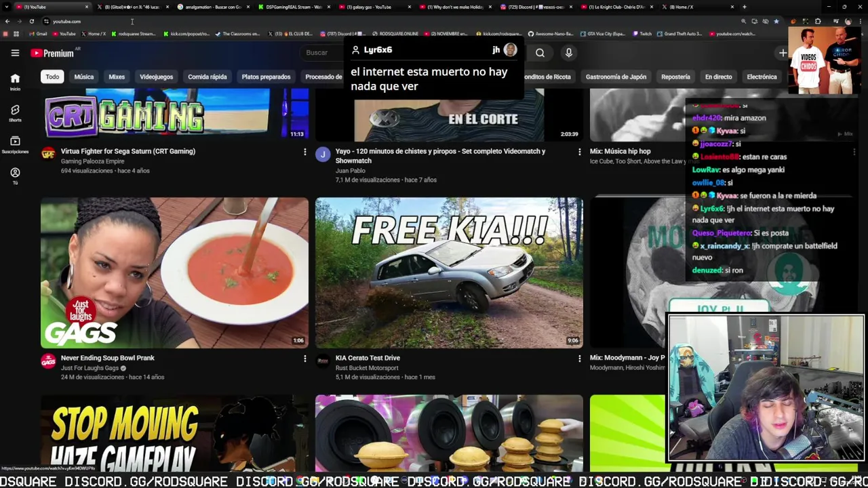Open Suscripciones in the sidebar
Viewport: 868px width, 488px height.
click(15, 144)
